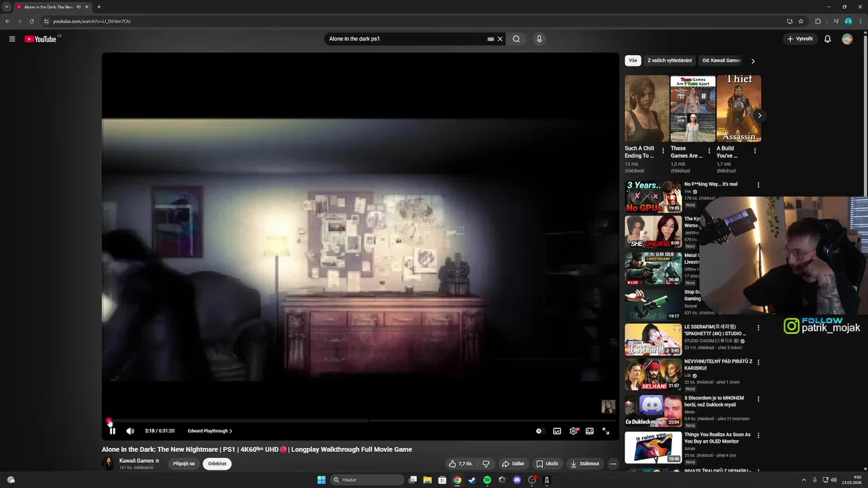Start voice search with the microphone
Image resolution: width=868 pixels, height=488 pixels.
pyautogui.click(x=540, y=39)
